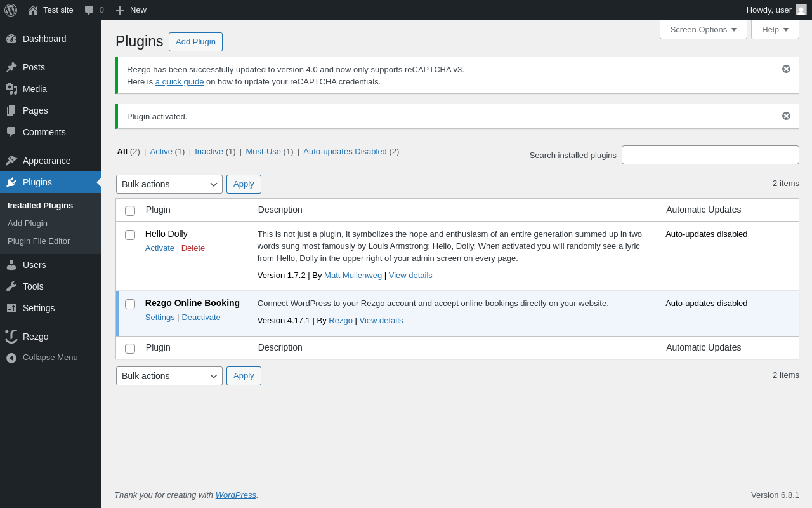Open Plugin File Editor submenu item
Image resolution: width=812 pixels, height=508 pixels.
pos(39,241)
